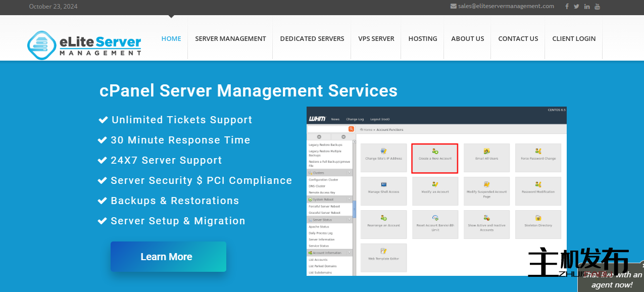Open the Facebook social icon
The width and height of the screenshot is (644, 292).
pyautogui.click(x=567, y=7)
